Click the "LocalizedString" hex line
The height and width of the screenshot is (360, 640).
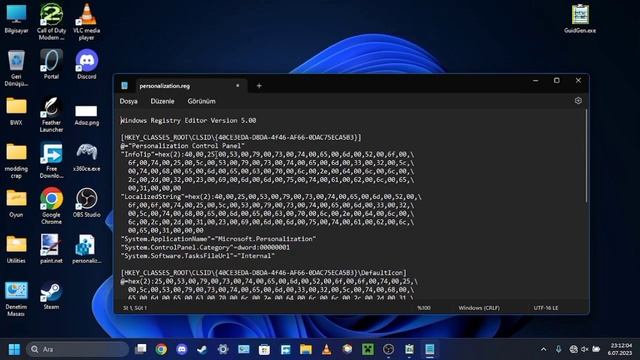pyautogui.click(x=271, y=197)
